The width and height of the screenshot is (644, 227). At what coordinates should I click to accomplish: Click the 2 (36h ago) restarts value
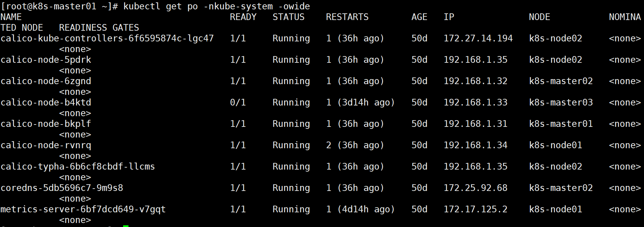[x=355, y=145]
